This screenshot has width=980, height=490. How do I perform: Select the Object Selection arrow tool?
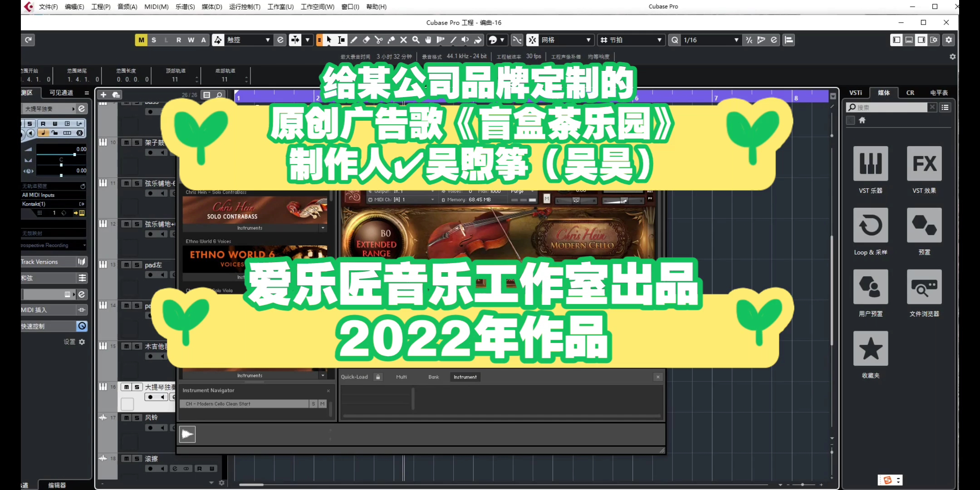(x=329, y=40)
